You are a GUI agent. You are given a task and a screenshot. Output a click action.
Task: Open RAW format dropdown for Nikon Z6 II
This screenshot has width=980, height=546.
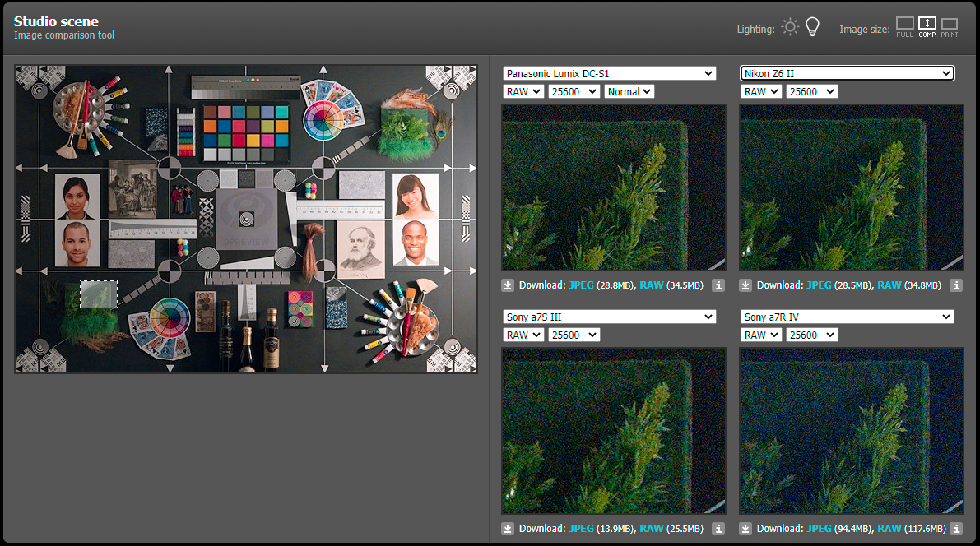pos(760,92)
